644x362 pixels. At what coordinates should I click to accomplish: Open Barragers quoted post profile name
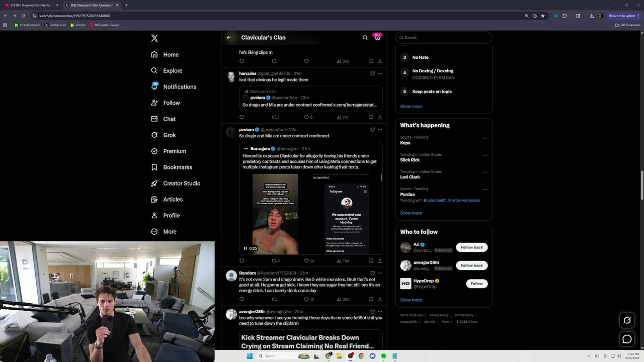coord(260,149)
